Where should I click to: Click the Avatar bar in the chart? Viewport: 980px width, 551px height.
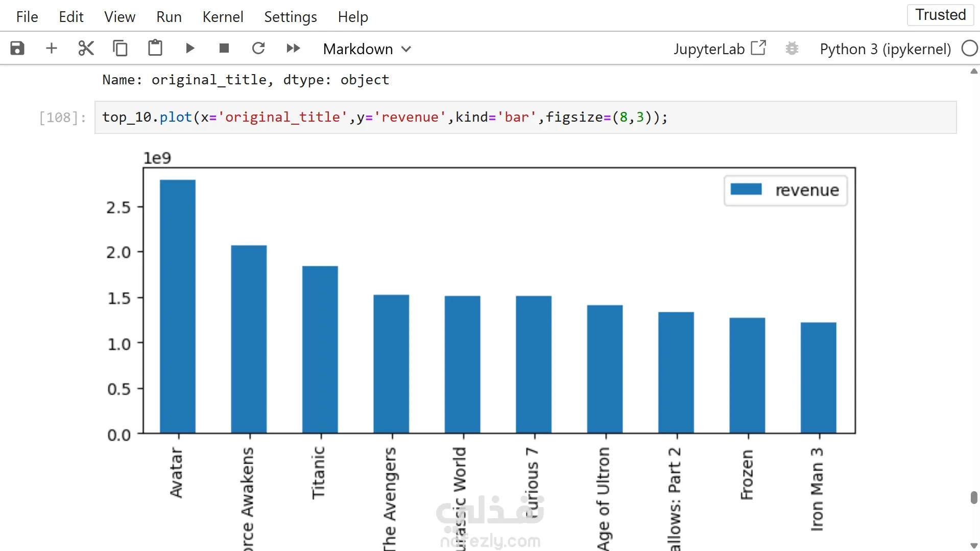178,306
